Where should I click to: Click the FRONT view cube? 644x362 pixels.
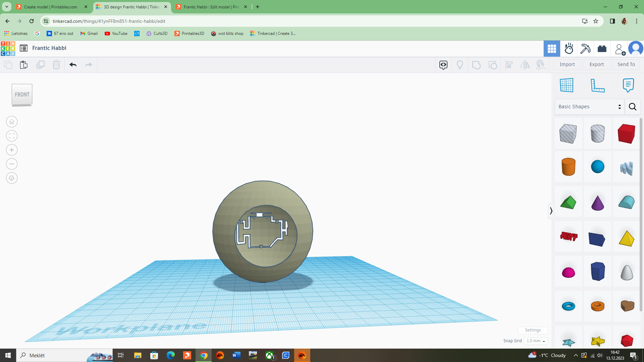point(22,95)
